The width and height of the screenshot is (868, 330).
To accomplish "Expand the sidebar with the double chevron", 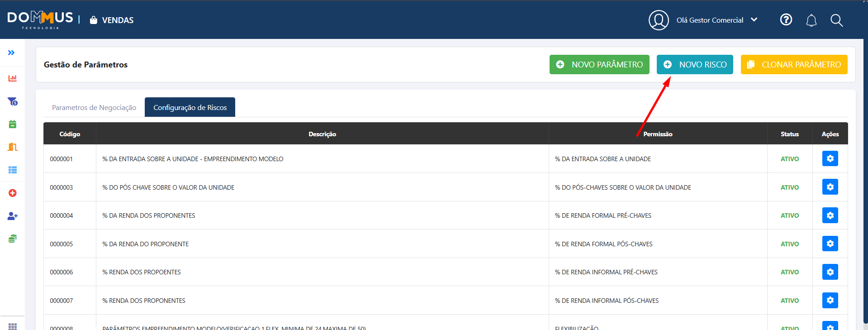I will click(11, 53).
